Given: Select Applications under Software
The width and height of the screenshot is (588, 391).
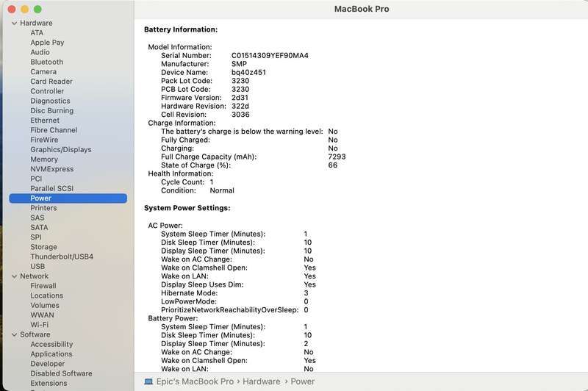Looking at the screenshot, I should [x=51, y=355].
